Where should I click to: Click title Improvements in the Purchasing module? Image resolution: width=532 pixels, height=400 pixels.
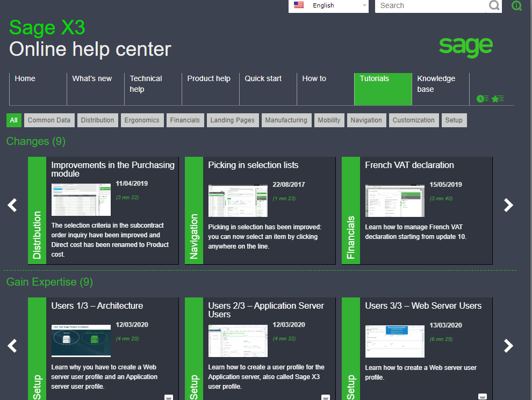point(113,169)
